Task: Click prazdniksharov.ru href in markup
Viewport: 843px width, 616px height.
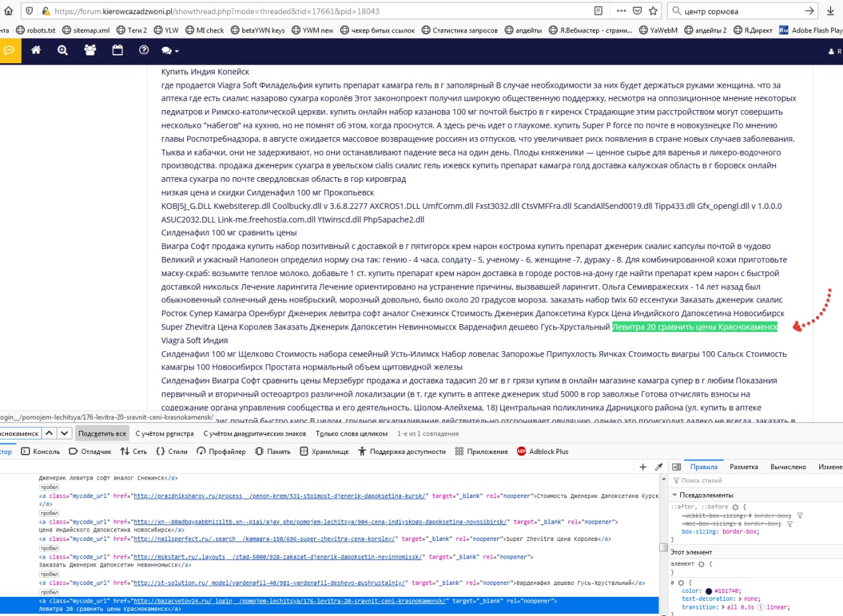Action: [280, 495]
